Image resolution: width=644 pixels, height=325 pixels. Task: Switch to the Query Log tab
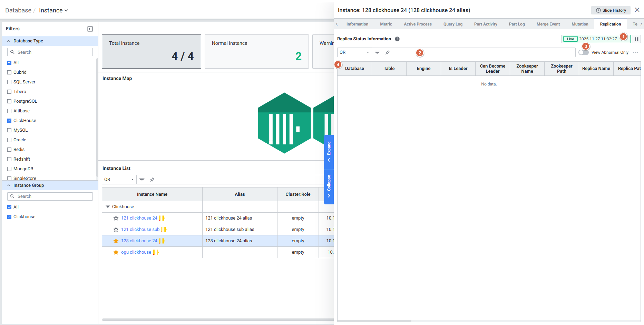(453, 24)
